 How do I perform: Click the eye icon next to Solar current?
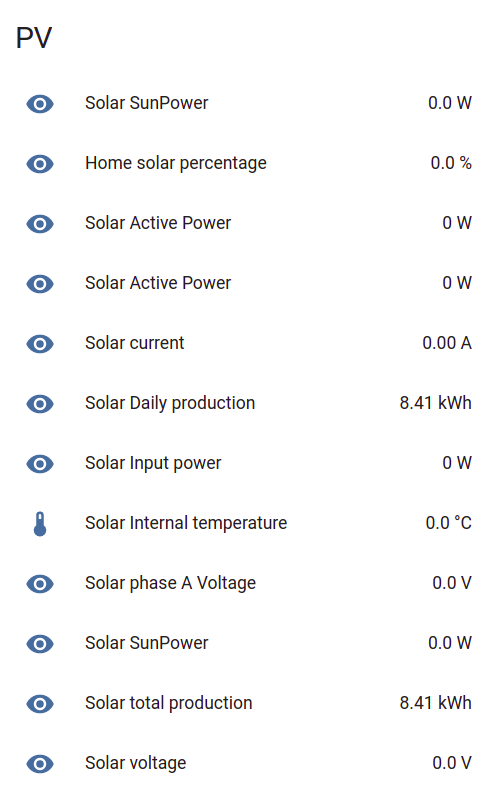point(40,344)
